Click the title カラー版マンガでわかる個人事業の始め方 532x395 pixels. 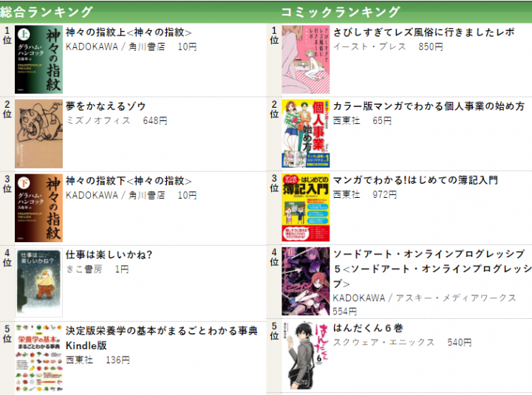point(429,106)
